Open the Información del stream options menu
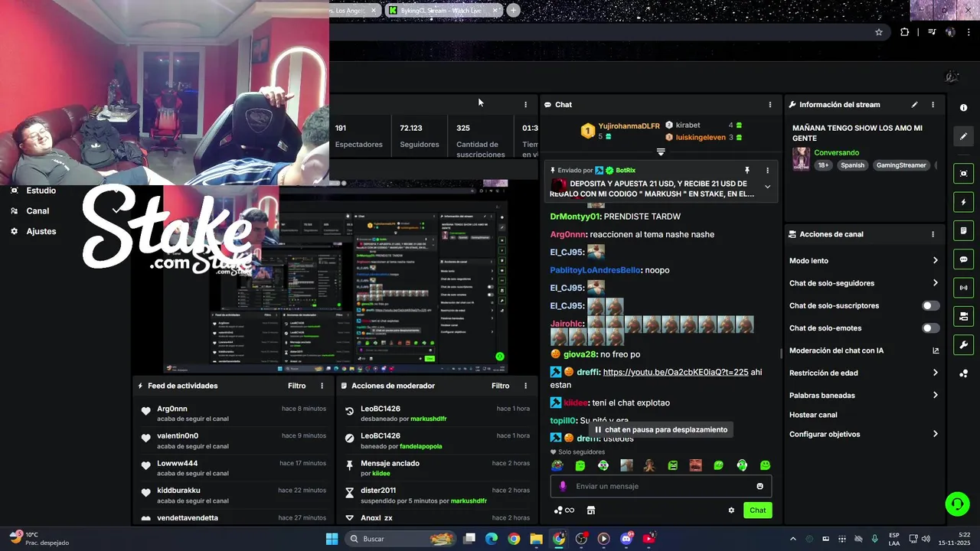This screenshot has width=980, height=551. click(933, 105)
